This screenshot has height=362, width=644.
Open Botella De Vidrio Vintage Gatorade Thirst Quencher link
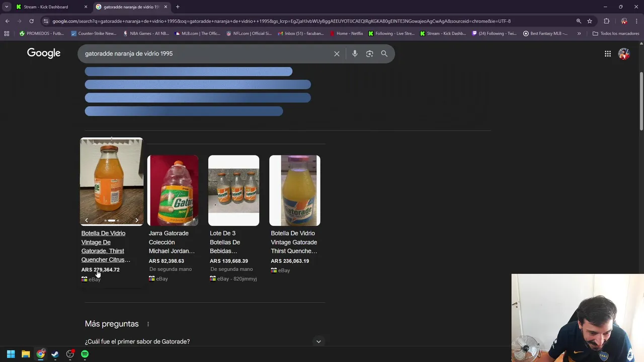(x=294, y=242)
